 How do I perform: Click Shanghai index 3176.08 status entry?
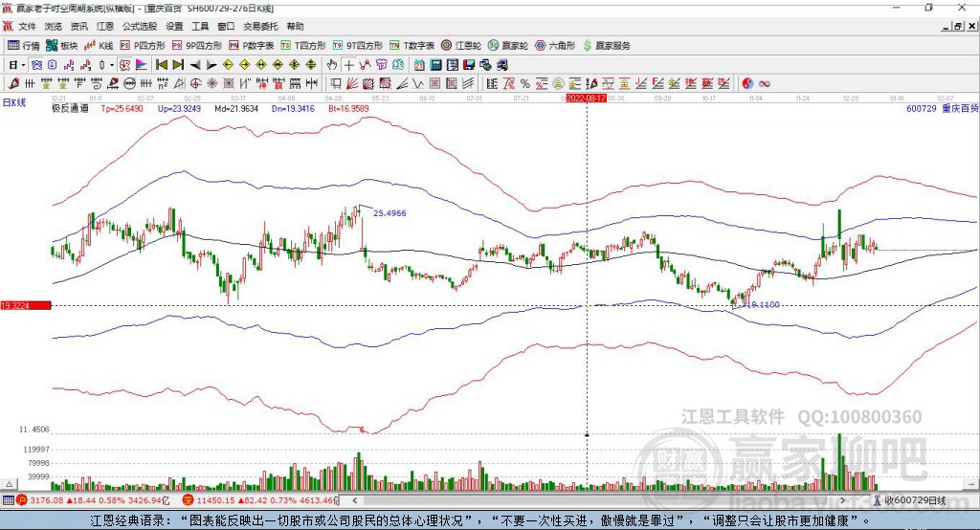coord(93,500)
